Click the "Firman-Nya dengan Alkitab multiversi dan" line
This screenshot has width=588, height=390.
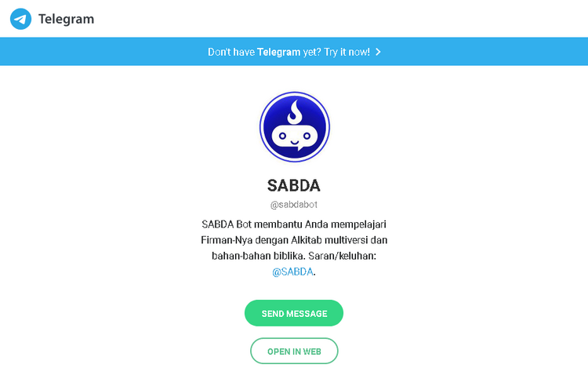click(294, 240)
